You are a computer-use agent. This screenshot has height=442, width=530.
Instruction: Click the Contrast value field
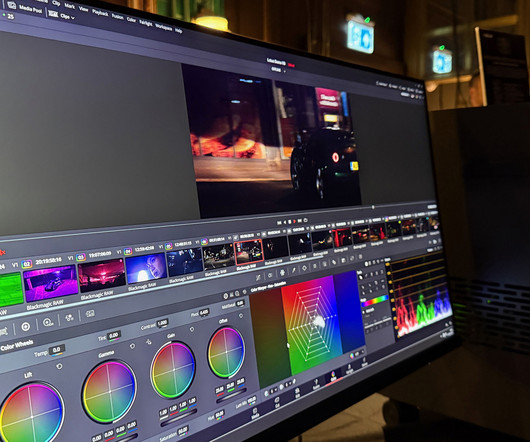[162, 323]
